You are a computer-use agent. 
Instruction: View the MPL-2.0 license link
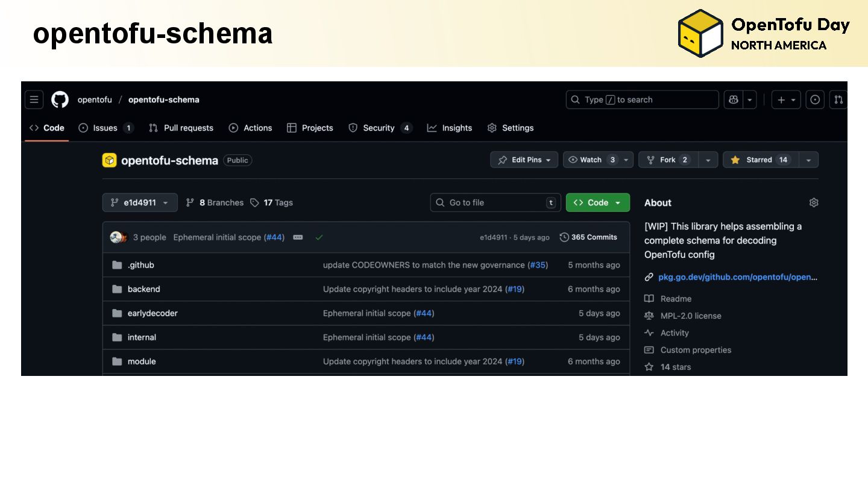(x=691, y=316)
